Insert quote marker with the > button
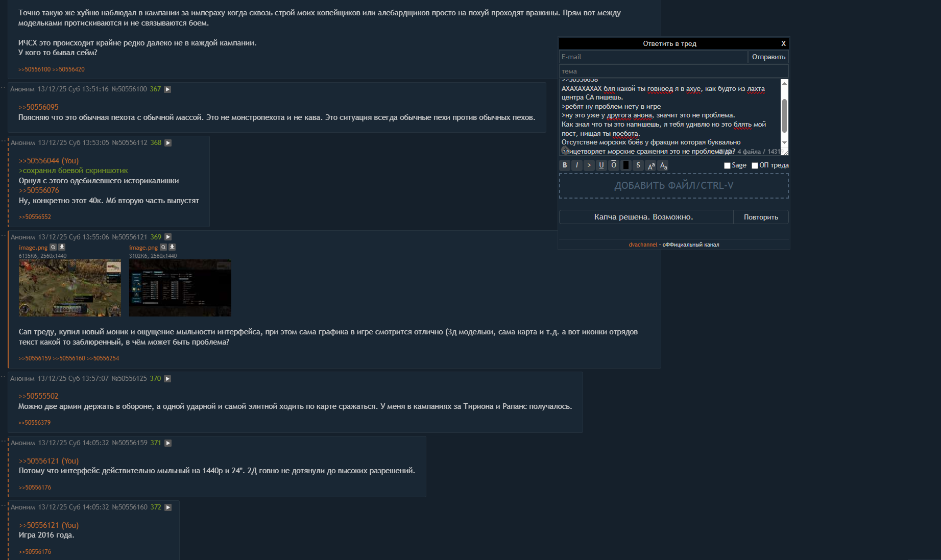The width and height of the screenshot is (941, 560). (x=589, y=165)
